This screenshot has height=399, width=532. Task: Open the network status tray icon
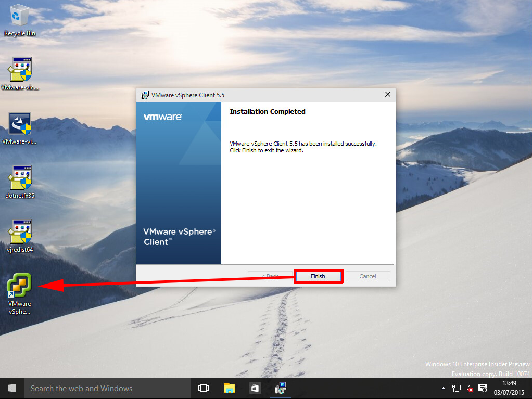click(457, 389)
